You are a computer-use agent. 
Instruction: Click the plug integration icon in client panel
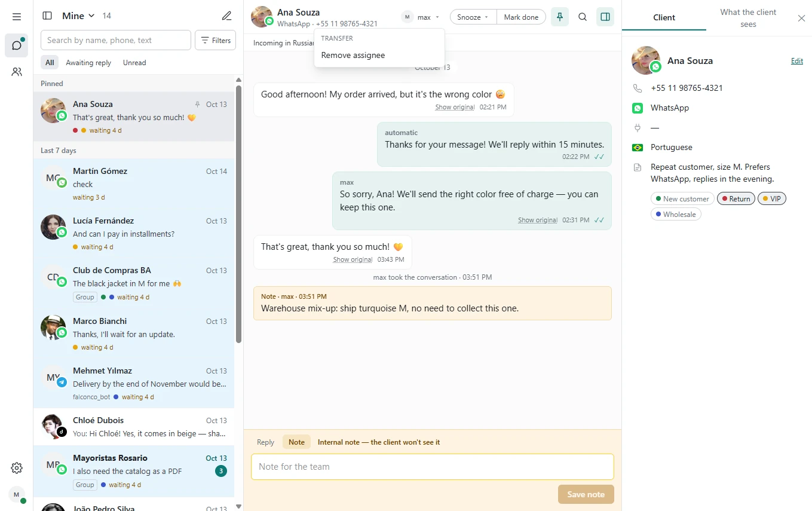click(638, 128)
